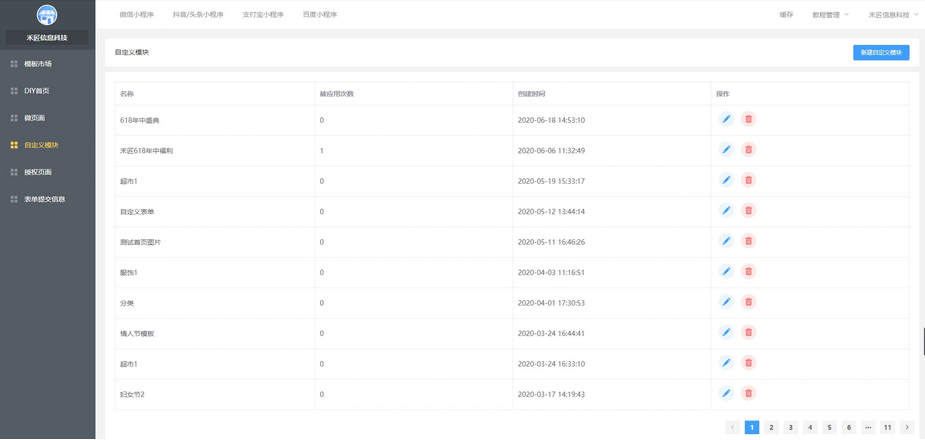The image size is (925, 440).
Task: Switch to the 支付宝小程序 tab
Action: pos(263,15)
